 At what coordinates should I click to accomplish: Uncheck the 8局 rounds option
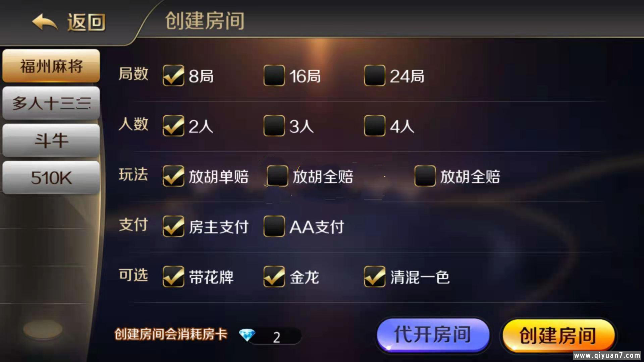[x=173, y=75]
